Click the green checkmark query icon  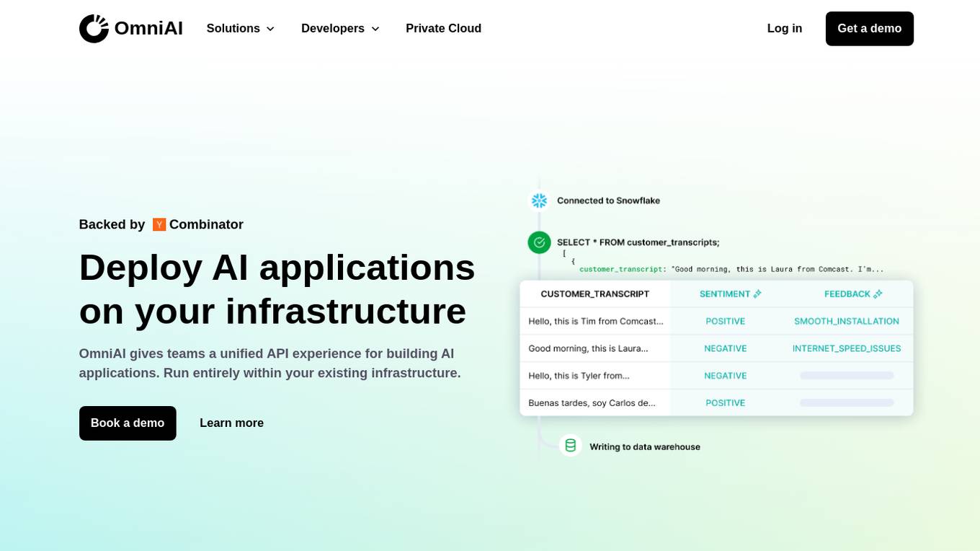(539, 242)
